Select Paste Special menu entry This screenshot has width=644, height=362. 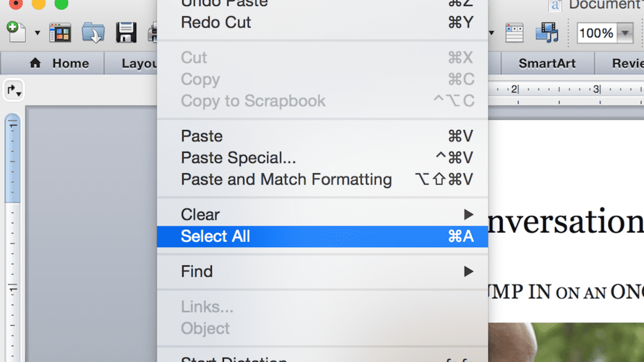[322, 158]
